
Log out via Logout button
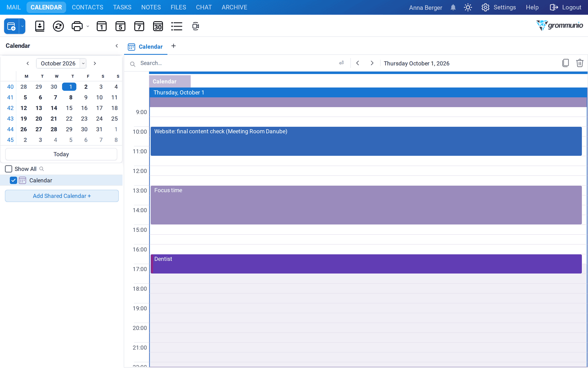pos(566,7)
